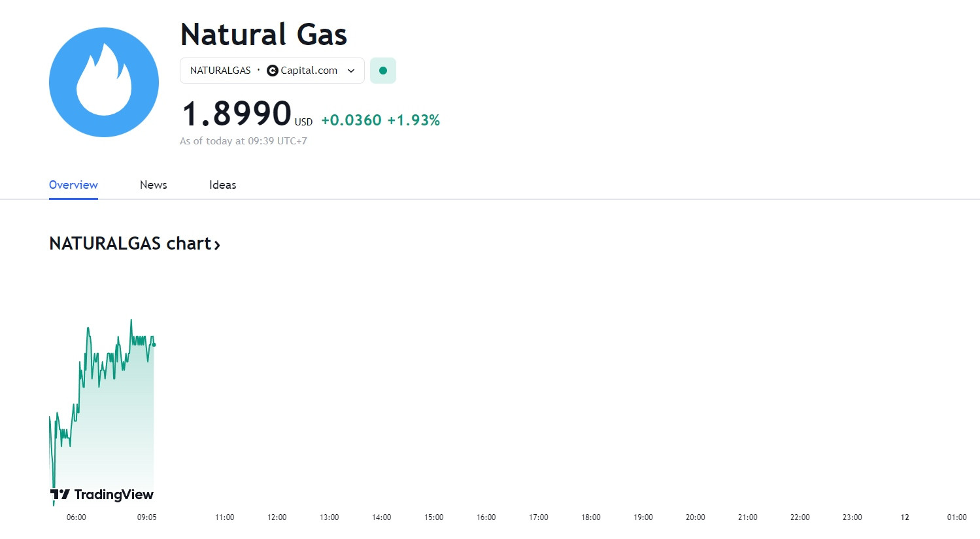980x539 pixels.
Task: Click the 12:00 time axis label
Action: click(277, 517)
